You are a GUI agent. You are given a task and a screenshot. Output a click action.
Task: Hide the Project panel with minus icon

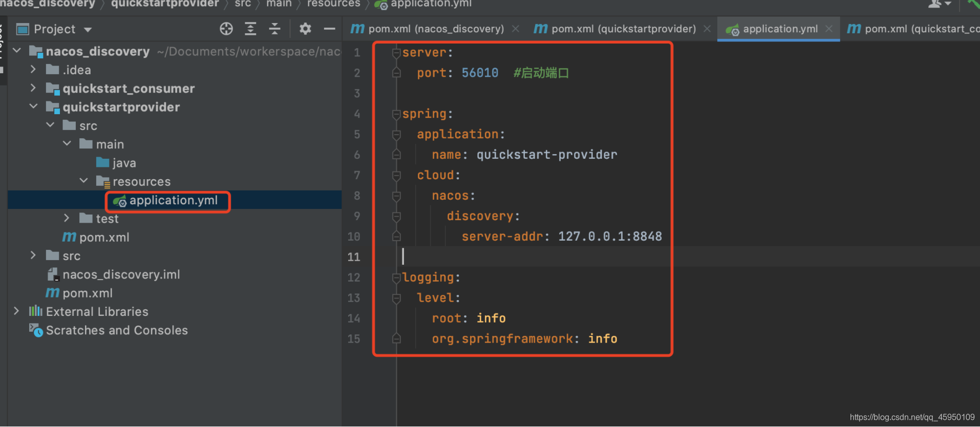[330, 29]
